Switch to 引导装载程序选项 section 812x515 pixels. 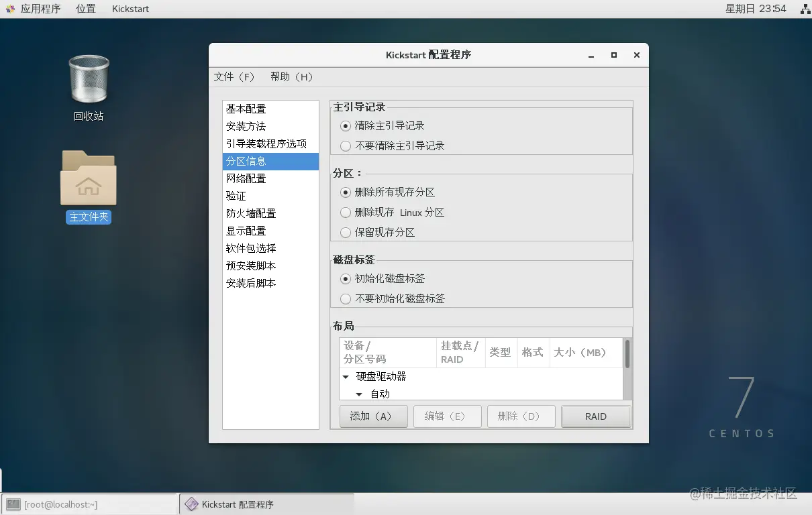click(270, 144)
